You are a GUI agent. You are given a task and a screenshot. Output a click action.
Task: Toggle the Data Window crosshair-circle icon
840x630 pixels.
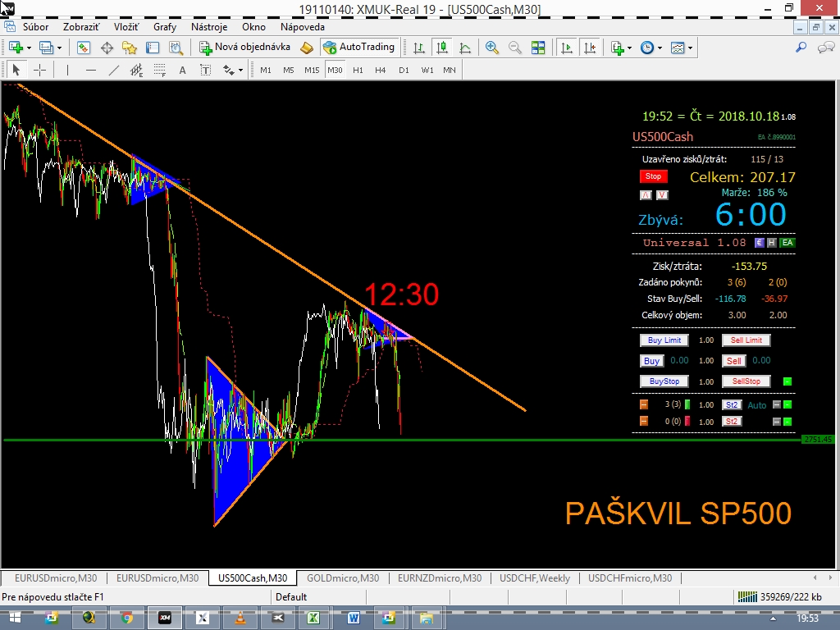pyautogui.click(x=107, y=48)
